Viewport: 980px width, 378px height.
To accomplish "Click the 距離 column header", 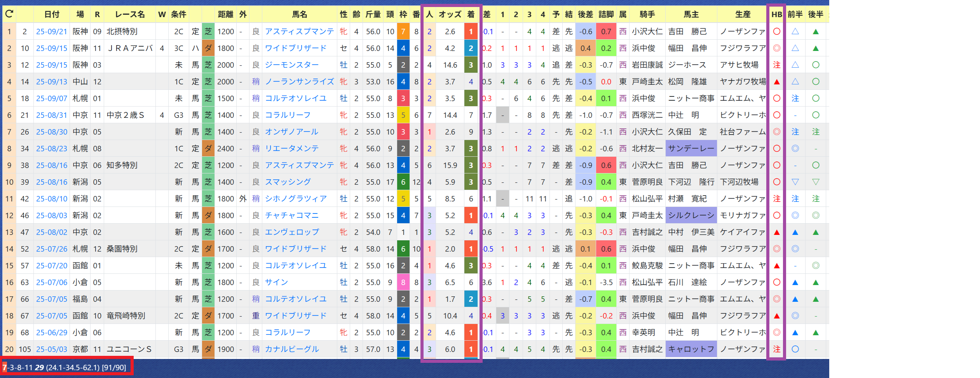I will [x=225, y=14].
